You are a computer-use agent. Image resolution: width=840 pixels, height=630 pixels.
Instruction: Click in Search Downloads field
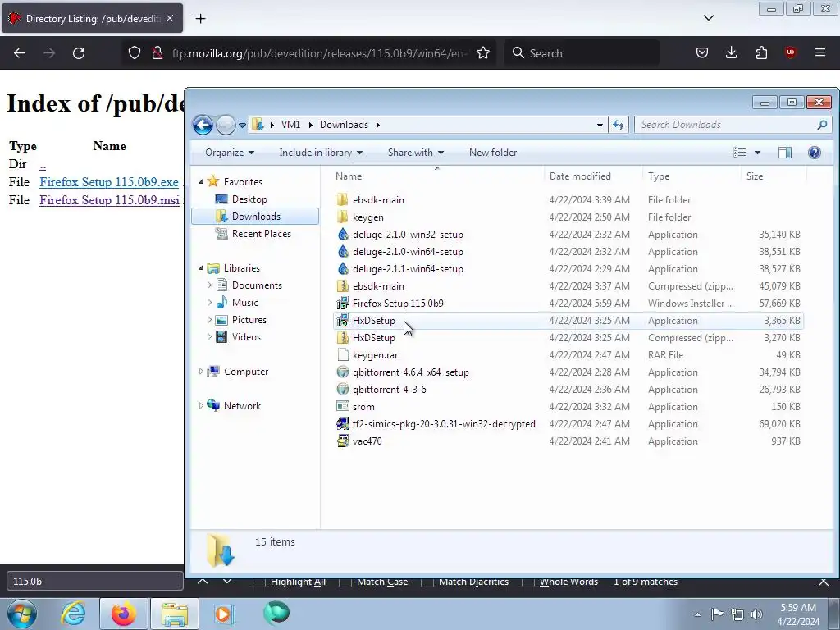[x=733, y=125]
